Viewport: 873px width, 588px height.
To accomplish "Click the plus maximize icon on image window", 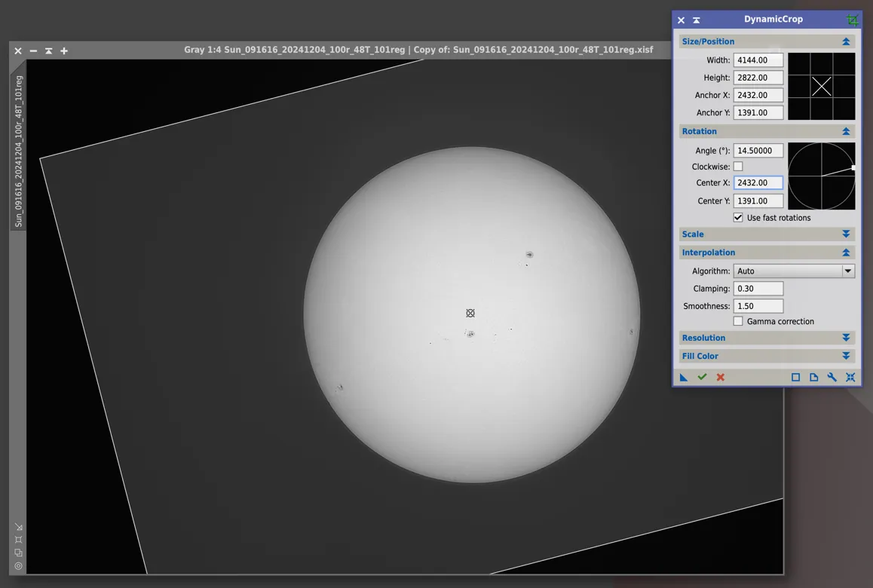I will click(64, 51).
